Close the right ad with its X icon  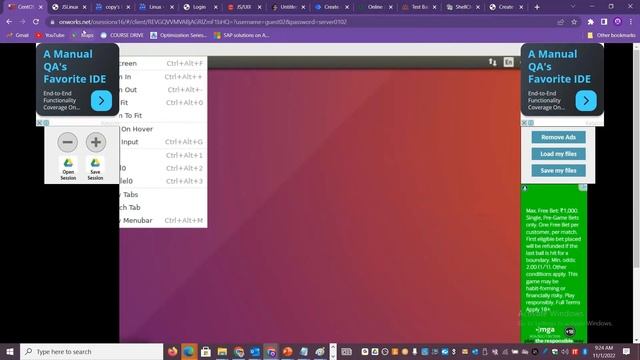coord(524,122)
